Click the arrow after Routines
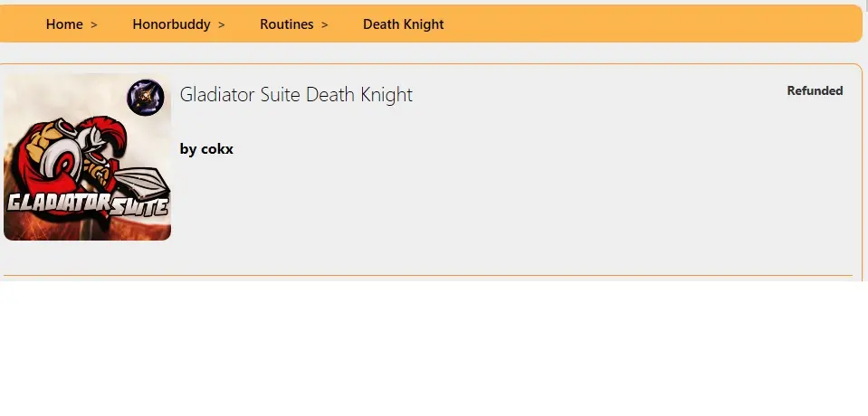The width and height of the screenshot is (868, 416). tap(325, 24)
